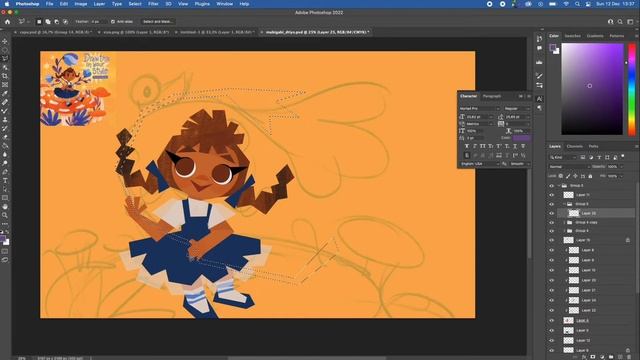This screenshot has width=640, height=360.
Task: Select the Clone Stamp tool
Action: click(5, 120)
